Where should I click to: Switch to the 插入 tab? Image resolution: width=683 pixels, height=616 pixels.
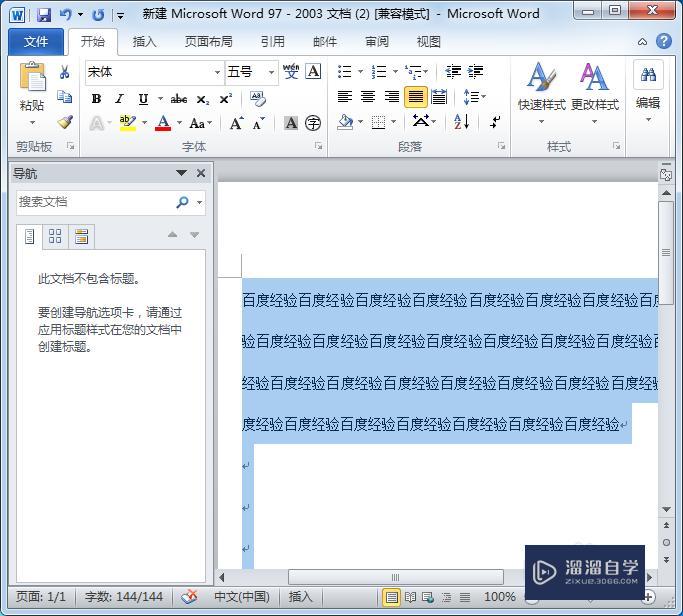pyautogui.click(x=144, y=41)
